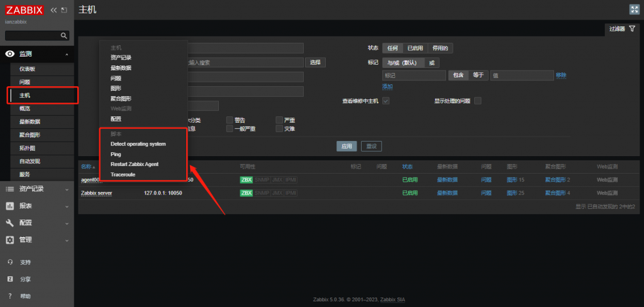Select 或 tag mode
Screen dimensions: 644x307
[431, 63]
